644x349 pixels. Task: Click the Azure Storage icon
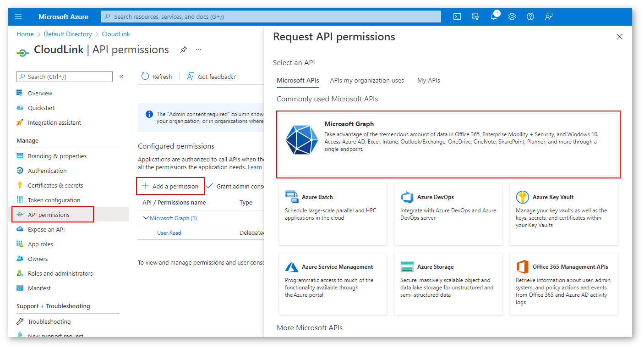[x=407, y=267]
